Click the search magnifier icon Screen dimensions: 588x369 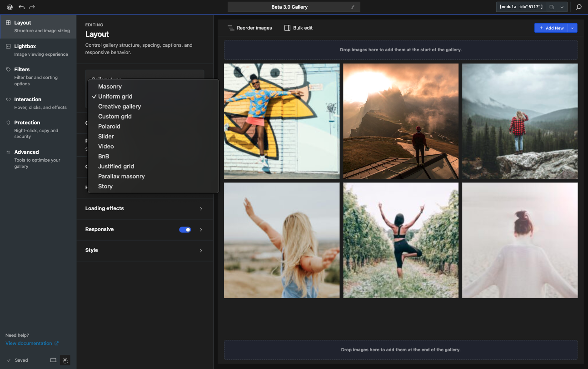tap(579, 7)
